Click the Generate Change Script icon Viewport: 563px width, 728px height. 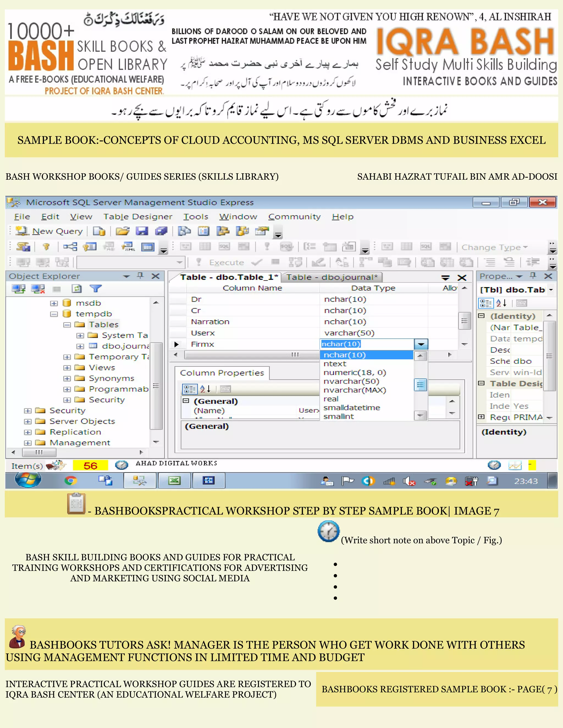tap(23, 247)
